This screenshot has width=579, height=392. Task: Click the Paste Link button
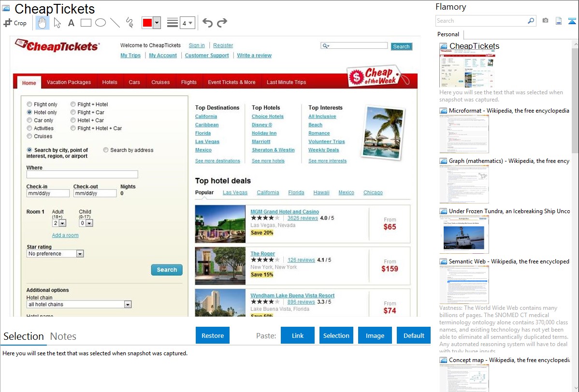(x=298, y=335)
